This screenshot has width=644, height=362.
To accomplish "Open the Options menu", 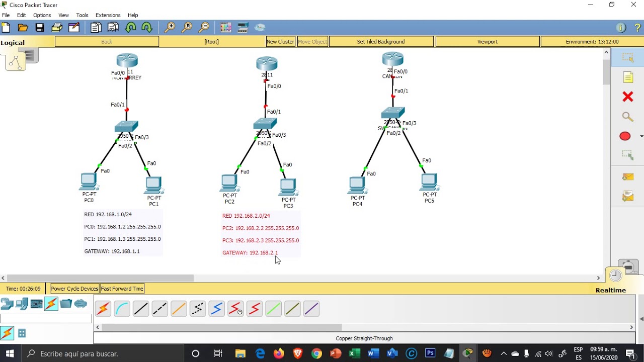I will point(42,15).
